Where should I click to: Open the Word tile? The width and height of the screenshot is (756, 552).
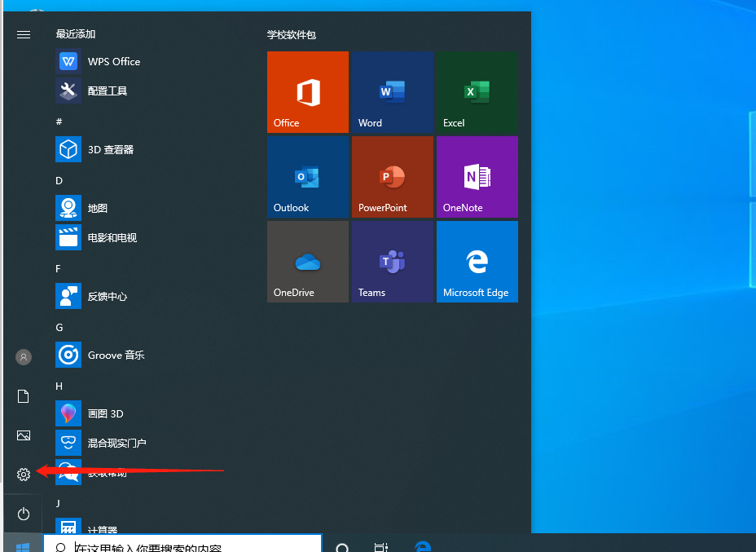tap(392, 92)
